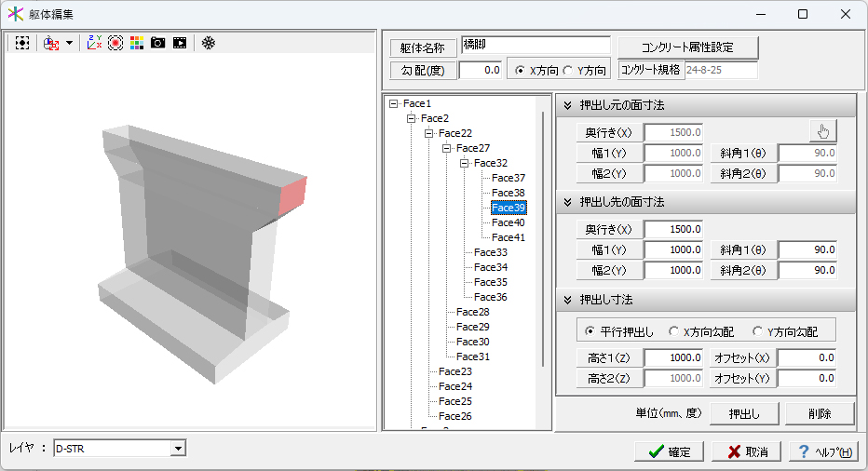Collapse 押出し元の面寸法 section
868x471 pixels.
click(567, 105)
